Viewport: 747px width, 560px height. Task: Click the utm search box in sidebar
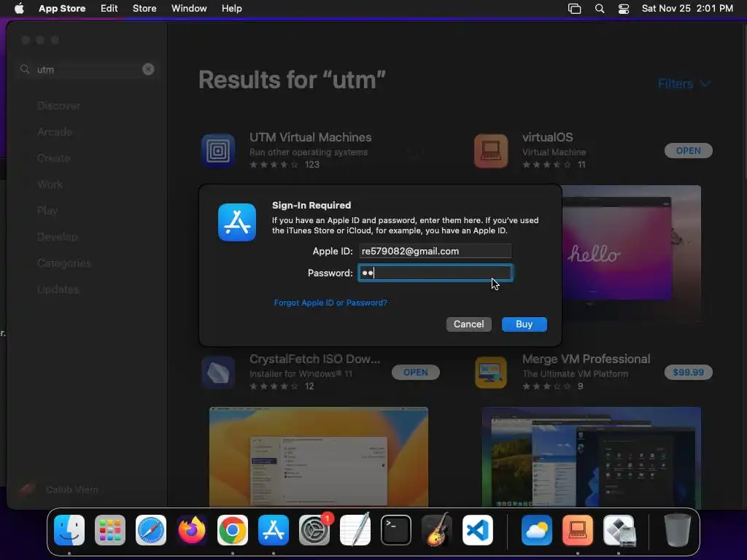pyautogui.click(x=88, y=69)
